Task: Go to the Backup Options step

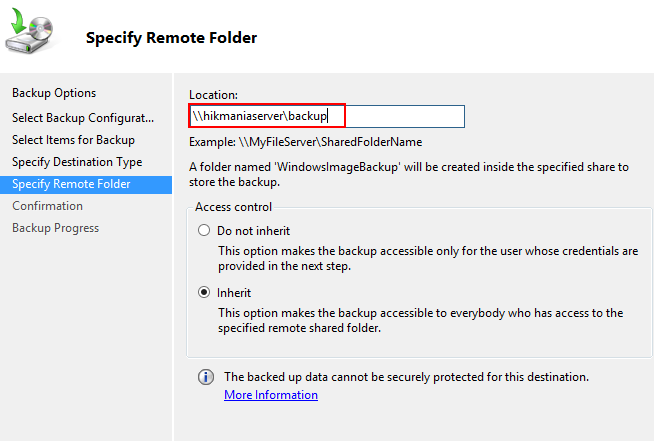Action: 54,93
